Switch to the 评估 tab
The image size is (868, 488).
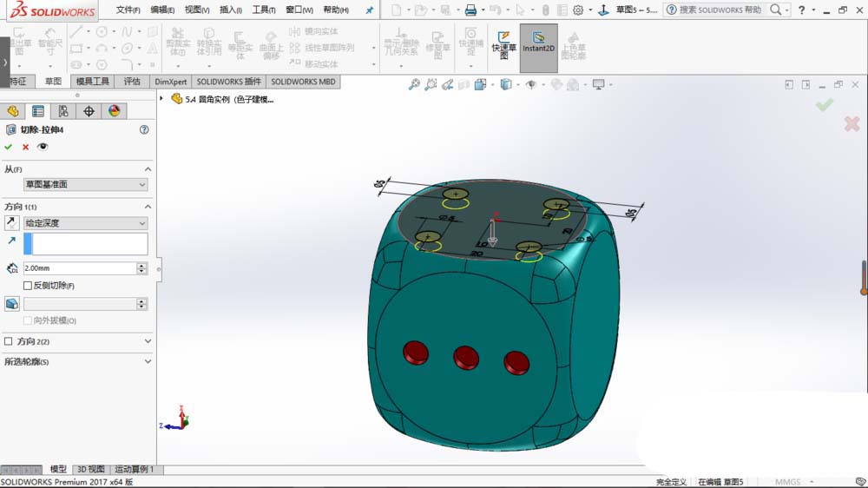tap(132, 82)
